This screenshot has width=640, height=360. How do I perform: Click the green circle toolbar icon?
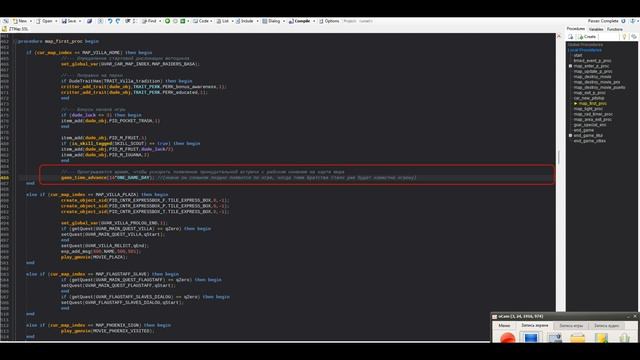pyautogui.click(x=167, y=21)
